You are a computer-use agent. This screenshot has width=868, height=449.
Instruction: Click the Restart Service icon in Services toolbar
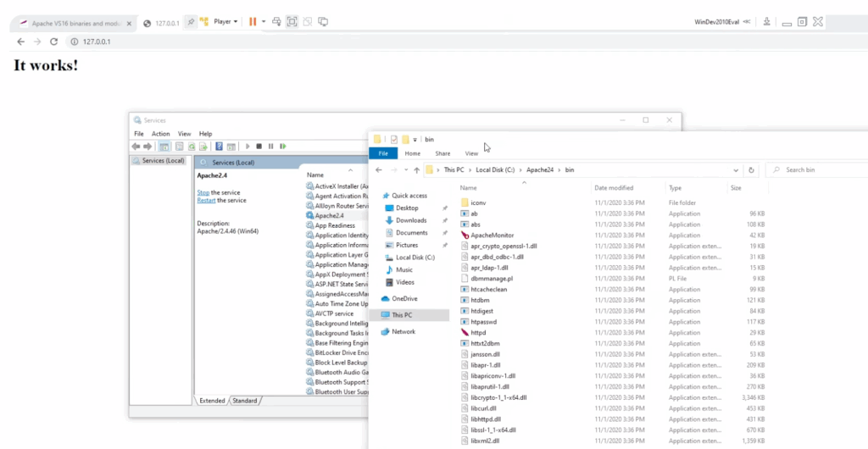pyautogui.click(x=281, y=147)
